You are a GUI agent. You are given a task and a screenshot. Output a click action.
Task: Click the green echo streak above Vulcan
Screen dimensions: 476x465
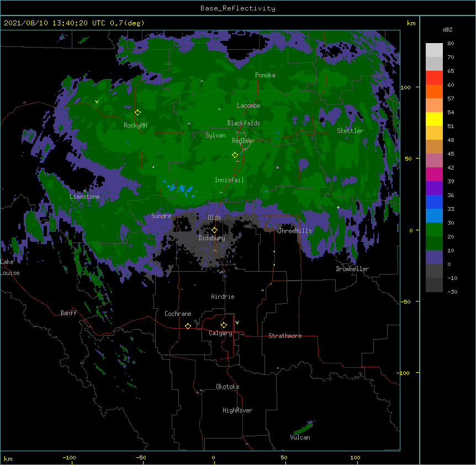304,428
